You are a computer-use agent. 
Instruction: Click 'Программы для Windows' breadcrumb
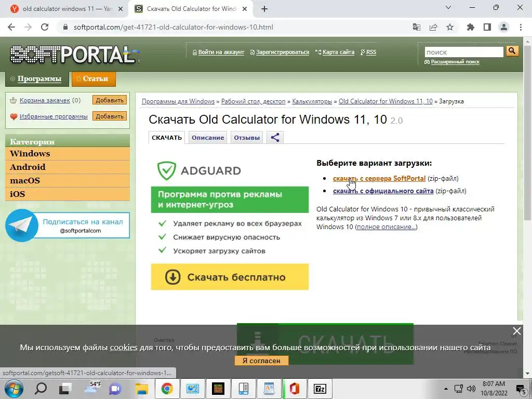coord(178,101)
